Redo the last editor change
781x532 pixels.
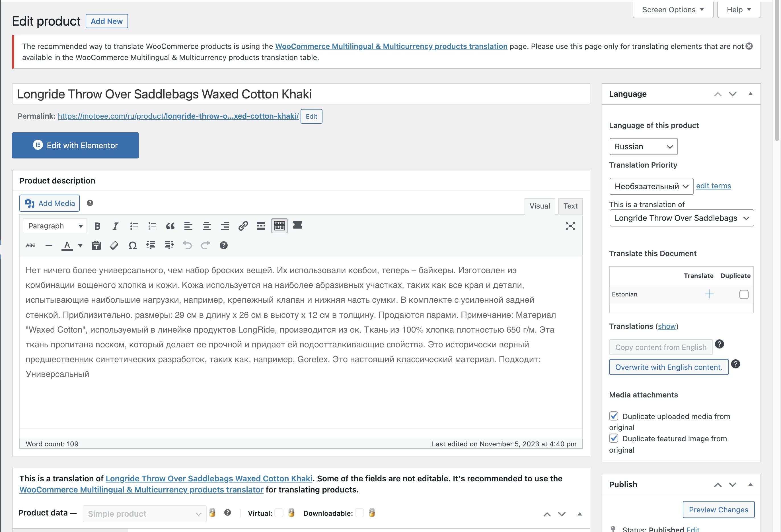[205, 246]
